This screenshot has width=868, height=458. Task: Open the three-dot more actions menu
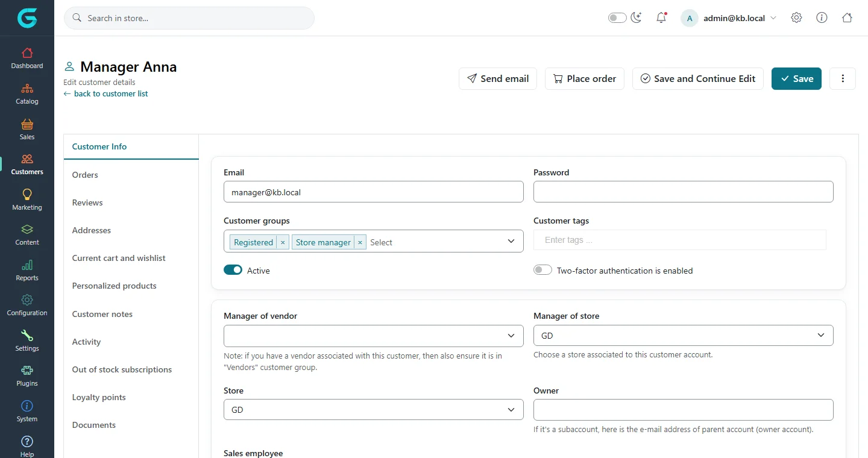pos(843,78)
